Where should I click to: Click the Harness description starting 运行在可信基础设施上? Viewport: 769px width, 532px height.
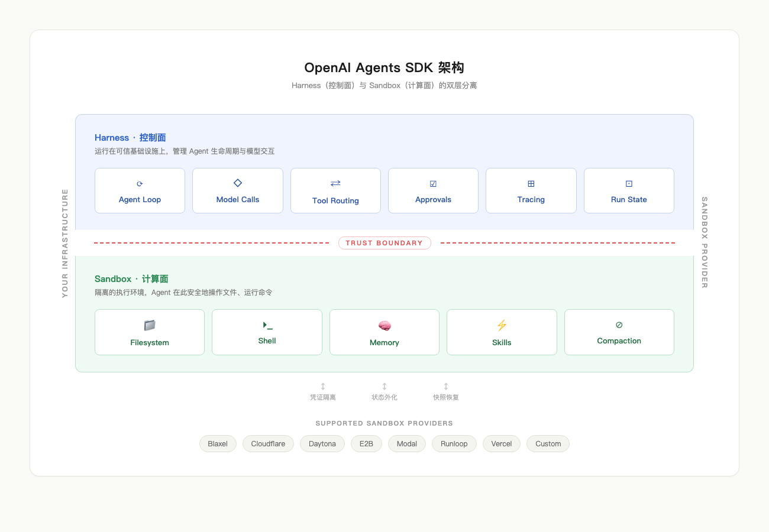185,151
